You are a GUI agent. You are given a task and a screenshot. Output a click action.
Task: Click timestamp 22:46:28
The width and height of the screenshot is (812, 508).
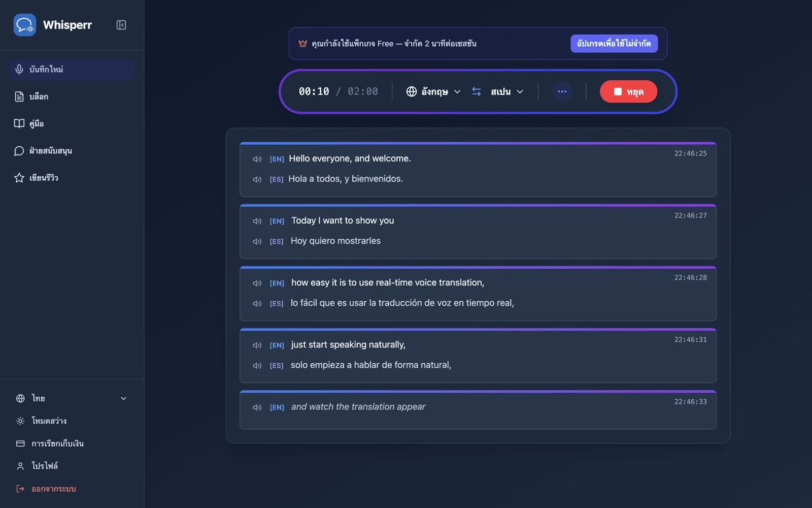[690, 277]
